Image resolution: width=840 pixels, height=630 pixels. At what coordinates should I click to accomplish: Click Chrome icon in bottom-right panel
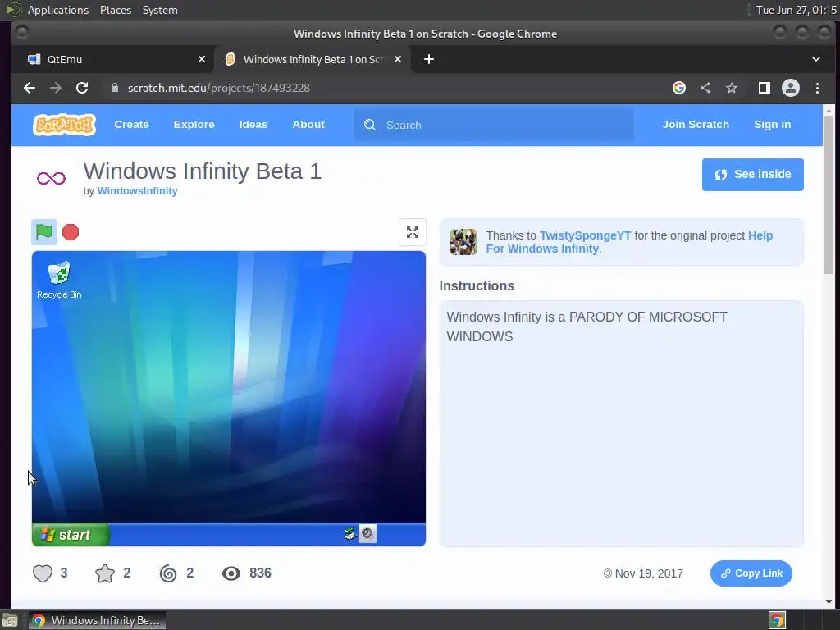778,620
